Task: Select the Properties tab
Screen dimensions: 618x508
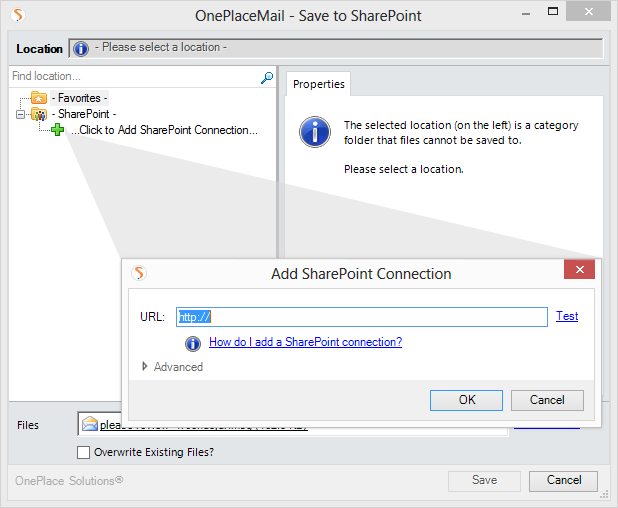Action: pyautogui.click(x=318, y=85)
